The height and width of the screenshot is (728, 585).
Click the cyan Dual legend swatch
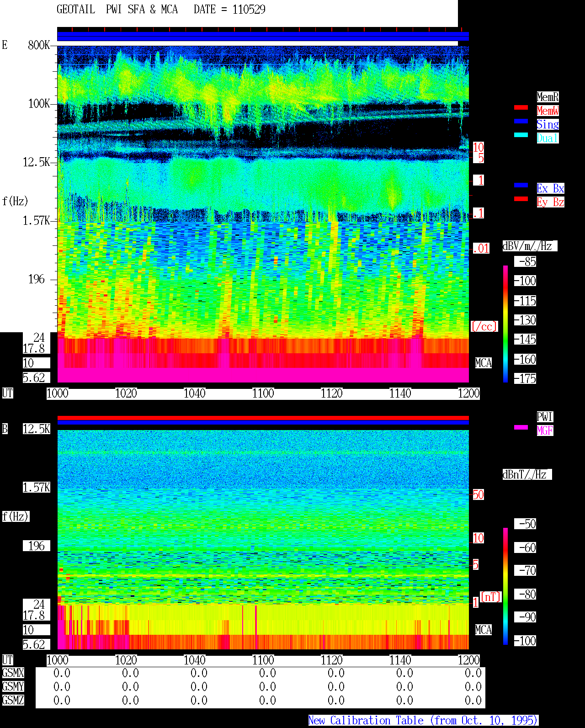point(521,135)
